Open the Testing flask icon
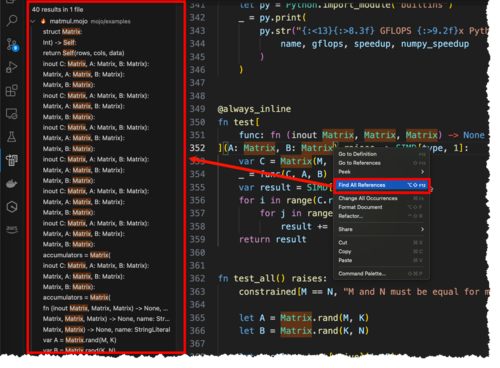Image resolution: width=500 pixels, height=368 pixels. coord(12,137)
